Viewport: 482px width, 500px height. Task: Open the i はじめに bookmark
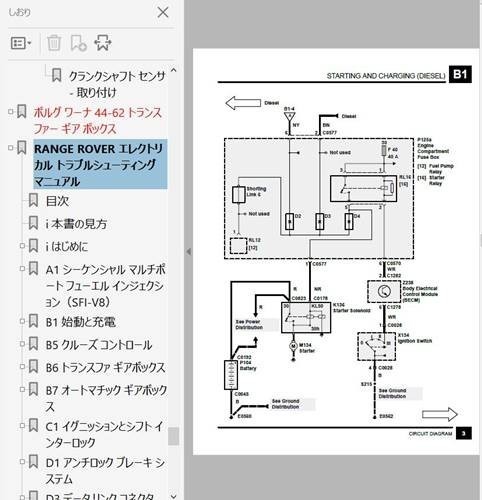pos(67,246)
